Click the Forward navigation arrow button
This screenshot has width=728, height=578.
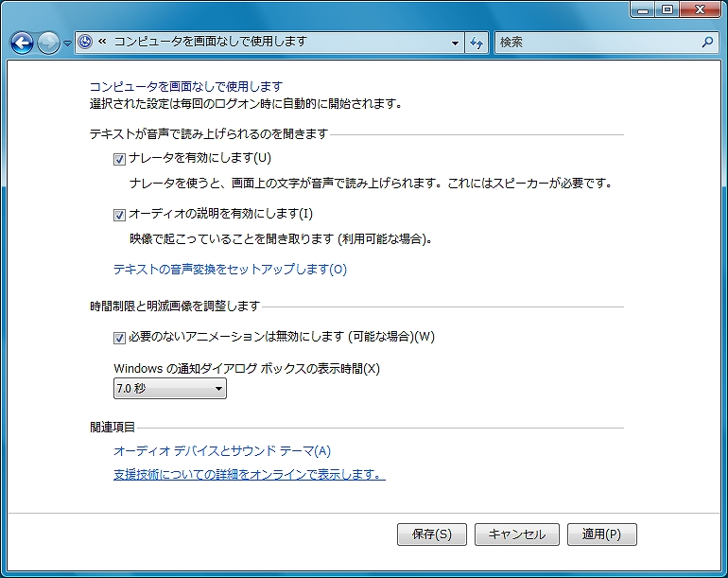click(x=48, y=43)
